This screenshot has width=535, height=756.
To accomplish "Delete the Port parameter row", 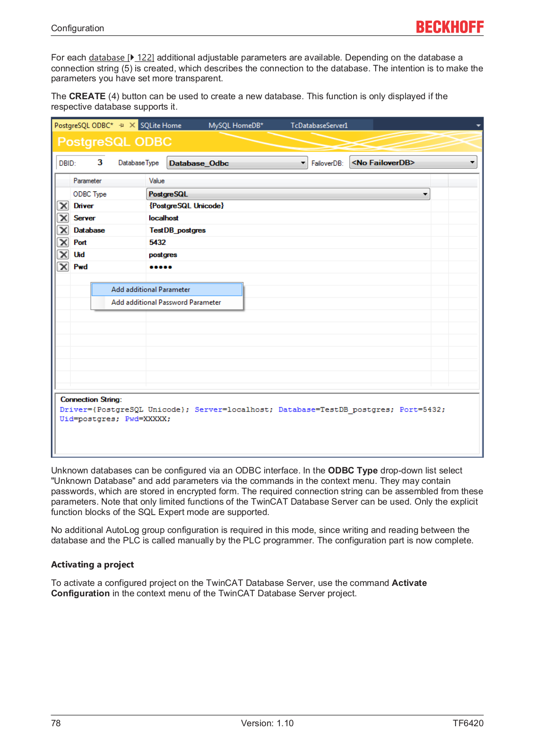I will click(63, 242).
